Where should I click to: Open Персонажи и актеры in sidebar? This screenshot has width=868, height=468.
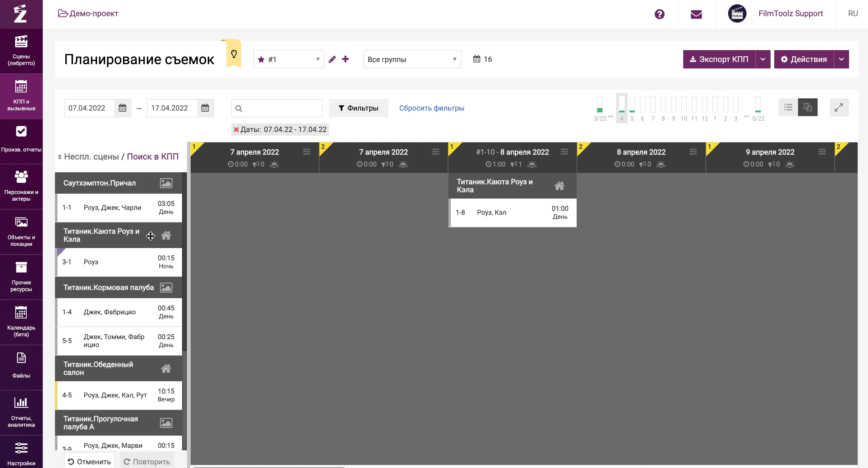click(21, 186)
